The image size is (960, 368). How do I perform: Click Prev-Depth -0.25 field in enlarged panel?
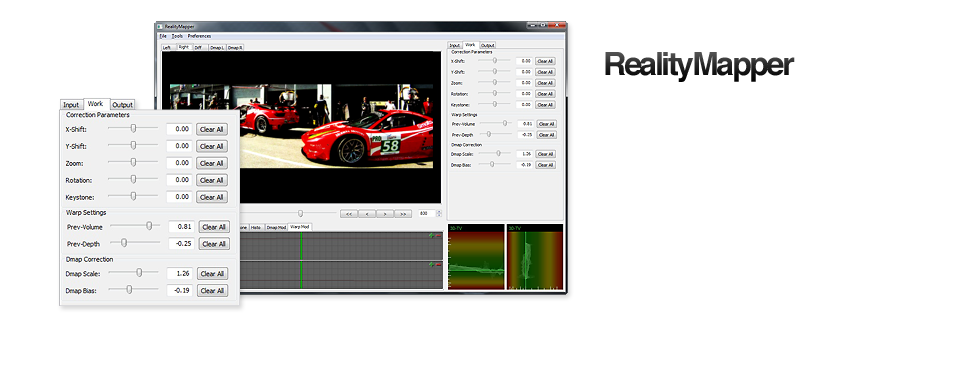[182, 244]
